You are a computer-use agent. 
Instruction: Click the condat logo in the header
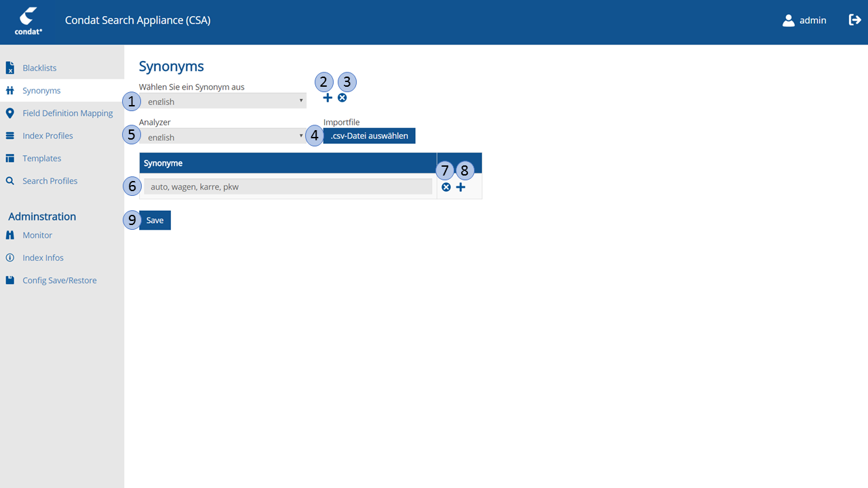click(27, 21)
